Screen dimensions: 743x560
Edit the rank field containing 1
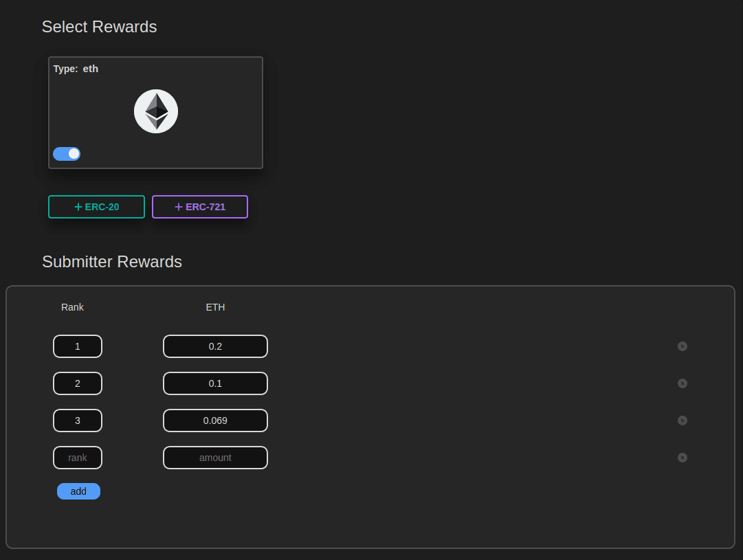(x=78, y=346)
